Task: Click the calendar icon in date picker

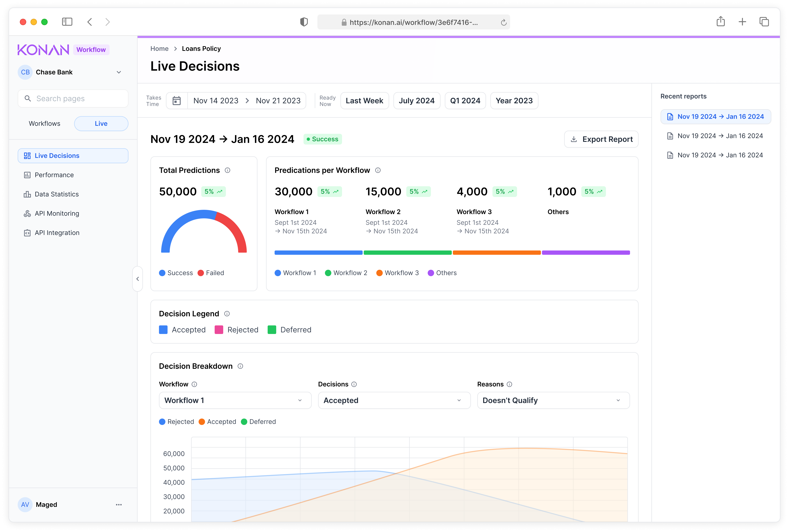Action: tap(176, 101)
